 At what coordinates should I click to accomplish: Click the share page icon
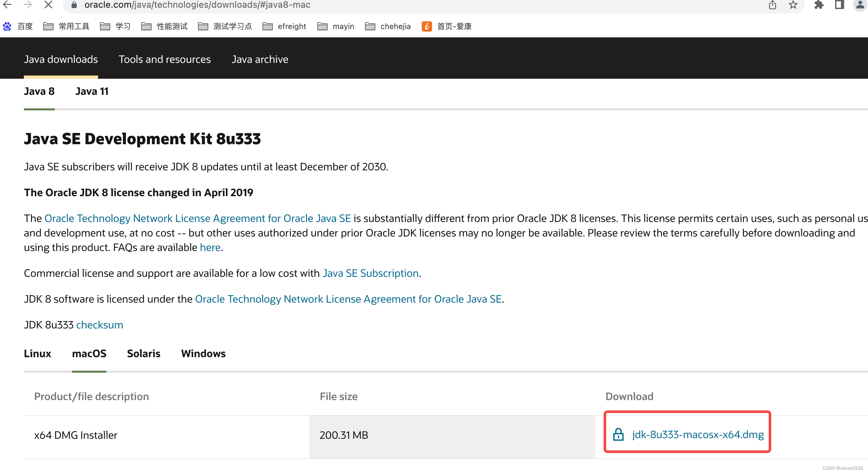pyautogui.click(x=773, y=5)
